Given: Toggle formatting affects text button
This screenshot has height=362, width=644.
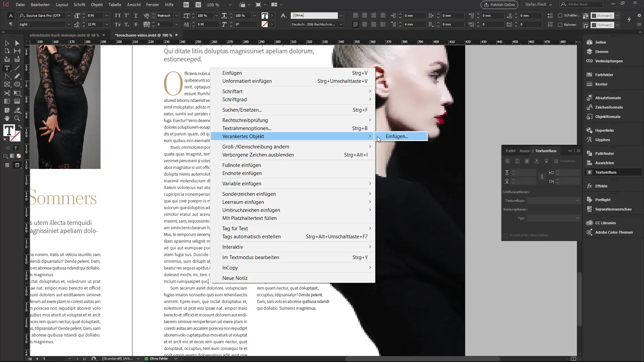Looking at the screenshot, I should coord(15,148).
